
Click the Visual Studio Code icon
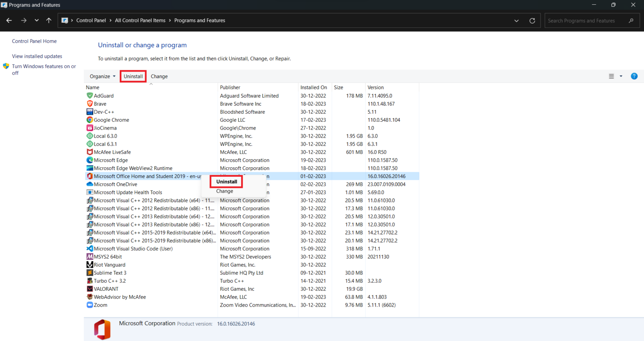click(90, 249)
